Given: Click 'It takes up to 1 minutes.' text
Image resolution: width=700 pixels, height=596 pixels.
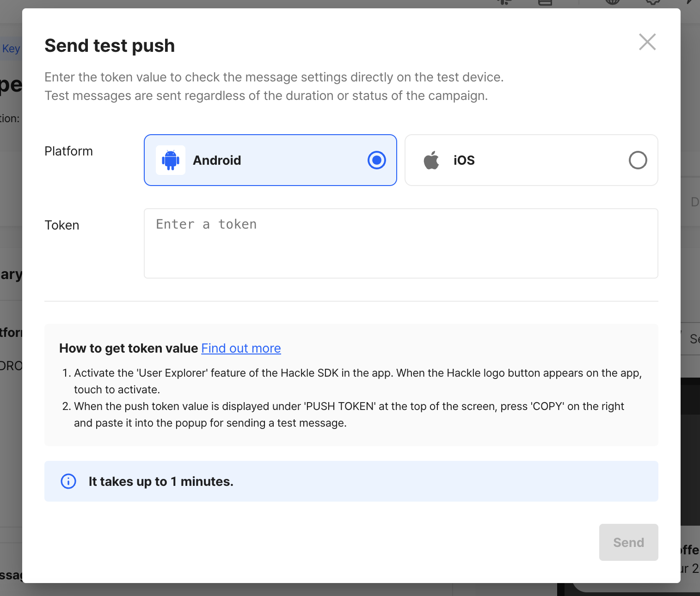Looking at the screenshot, I should [x=161, y=481].
